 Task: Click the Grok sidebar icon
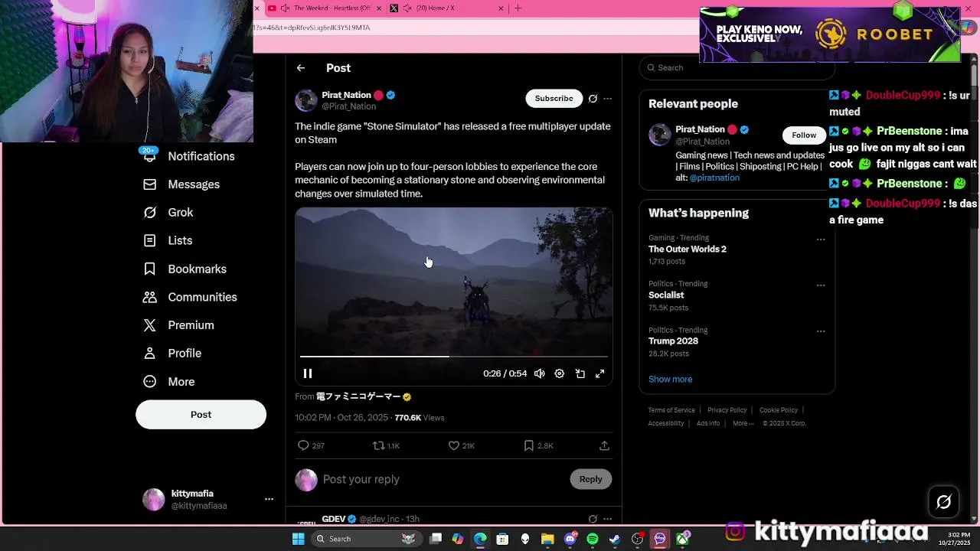[x=150, y=213]
